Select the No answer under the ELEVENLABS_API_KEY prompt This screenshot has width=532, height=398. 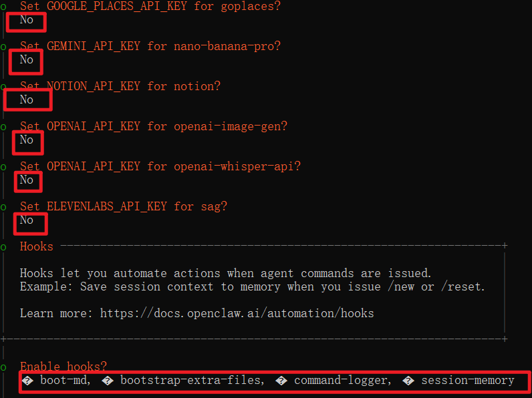point(27,220)
